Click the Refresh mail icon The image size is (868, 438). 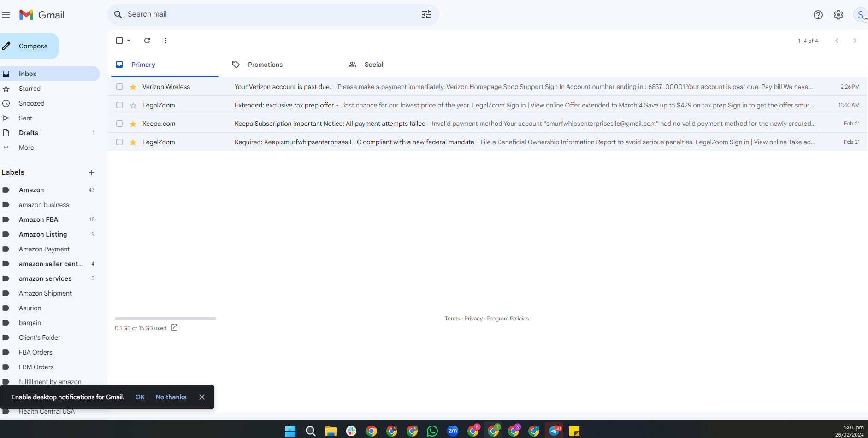[x=147, y=41]
